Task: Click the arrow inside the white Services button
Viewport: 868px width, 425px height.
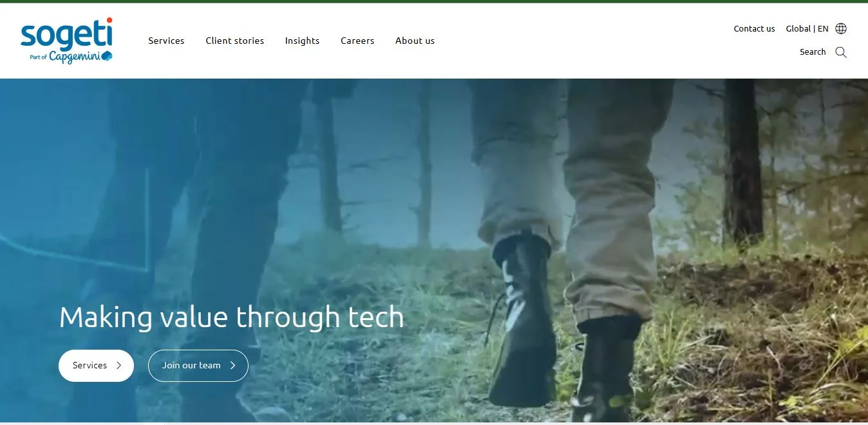Action: tap(118, 366)
